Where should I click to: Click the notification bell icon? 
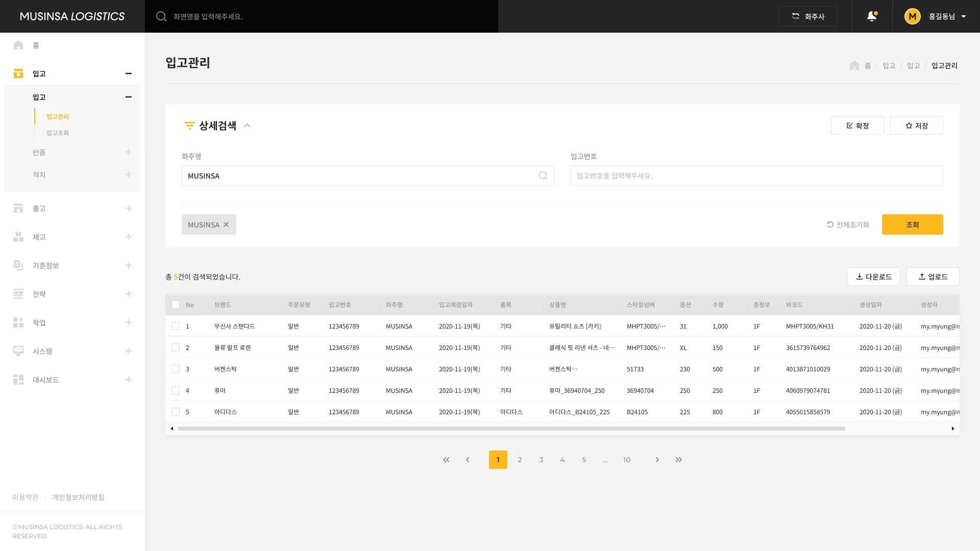pos(872,16)
